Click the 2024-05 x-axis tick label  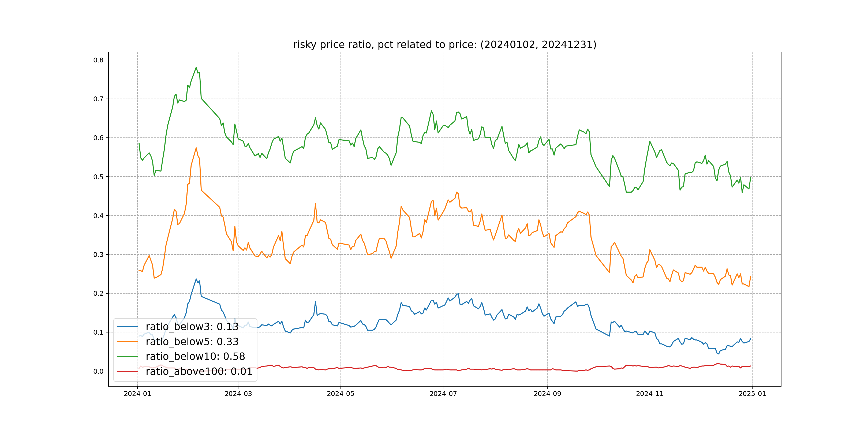(x=340, y=394)
